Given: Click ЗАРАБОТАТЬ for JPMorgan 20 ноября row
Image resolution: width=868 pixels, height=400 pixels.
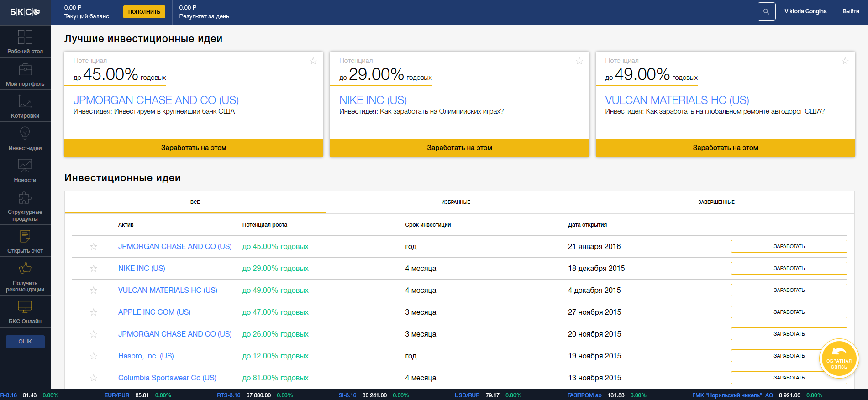Looking at the screenshot, I should click(x=789, y=334).
